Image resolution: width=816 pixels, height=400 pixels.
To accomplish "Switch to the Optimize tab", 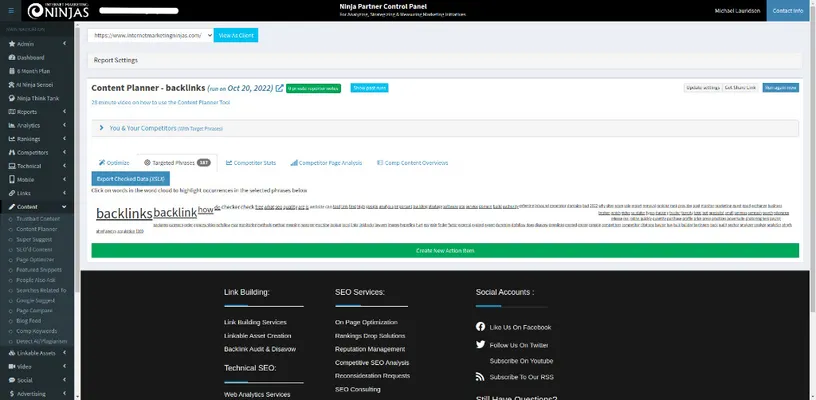I will coord(113,162).
